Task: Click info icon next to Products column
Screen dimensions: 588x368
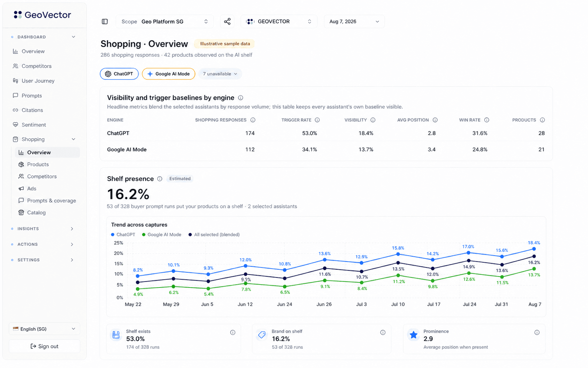Action: click(542, 120)
